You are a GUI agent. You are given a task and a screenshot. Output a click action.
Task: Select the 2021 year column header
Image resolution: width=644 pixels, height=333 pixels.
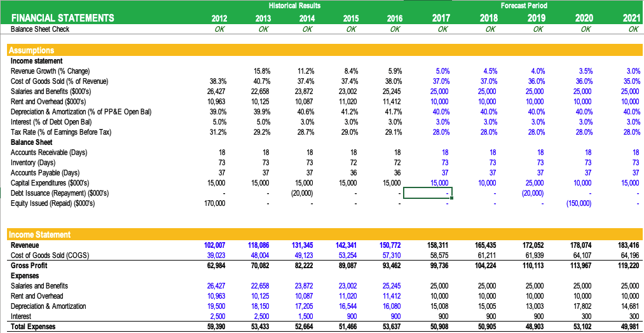coord(628,18)
